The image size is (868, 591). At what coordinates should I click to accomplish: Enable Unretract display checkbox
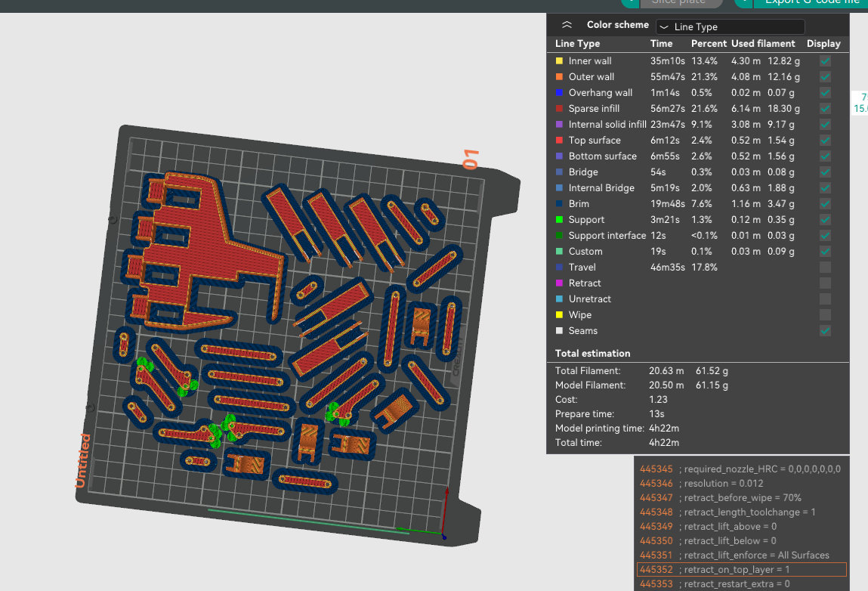point(825,299)
